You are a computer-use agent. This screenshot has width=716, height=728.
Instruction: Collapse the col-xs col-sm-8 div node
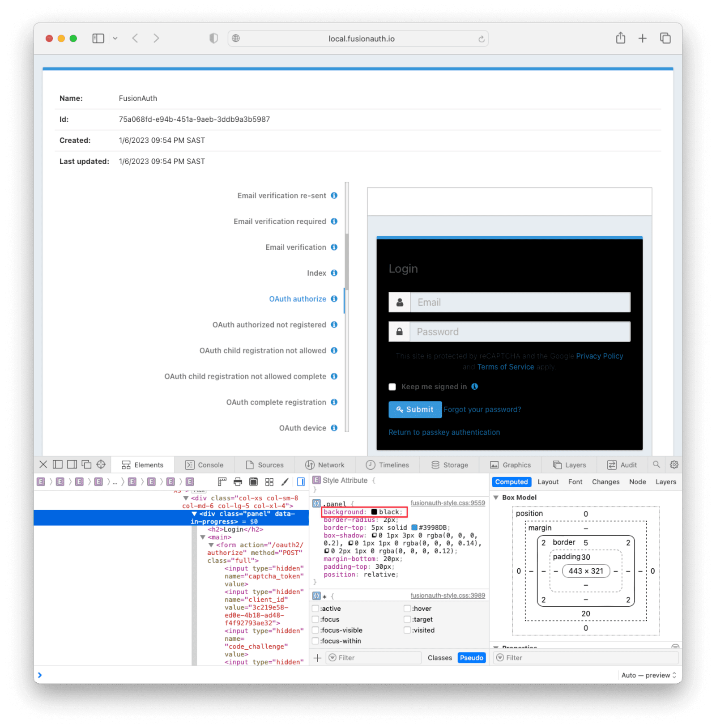(186, 498)
